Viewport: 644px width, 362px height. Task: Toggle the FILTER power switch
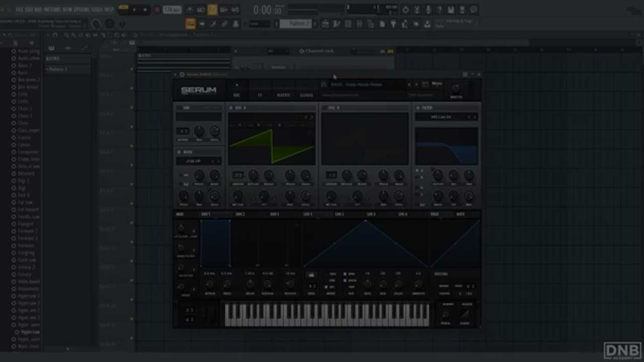point(418,108)
